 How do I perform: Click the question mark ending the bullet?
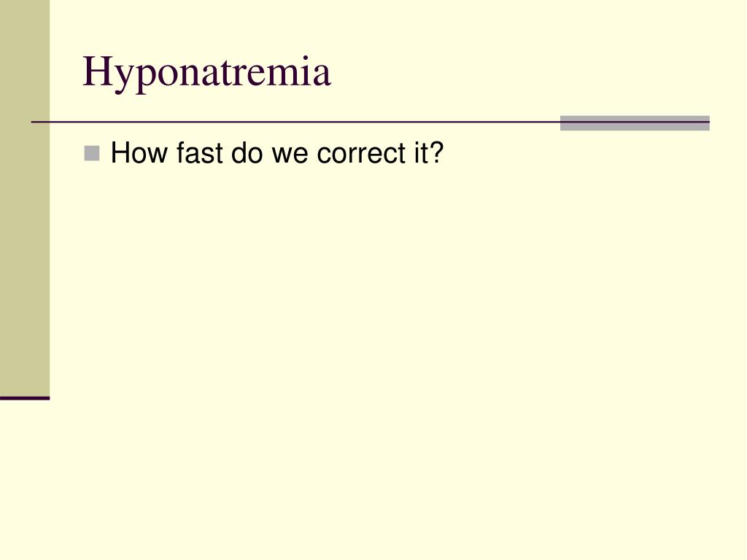(x=436, y=152)
